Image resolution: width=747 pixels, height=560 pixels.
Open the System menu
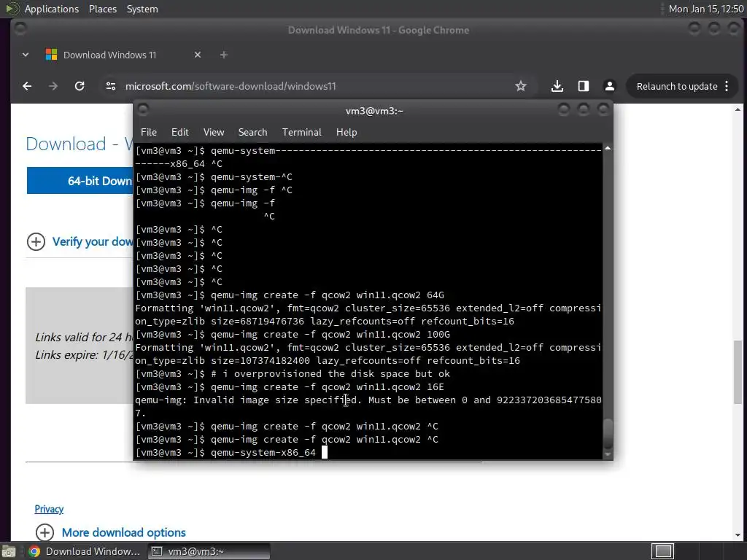[x=142, y=9]
